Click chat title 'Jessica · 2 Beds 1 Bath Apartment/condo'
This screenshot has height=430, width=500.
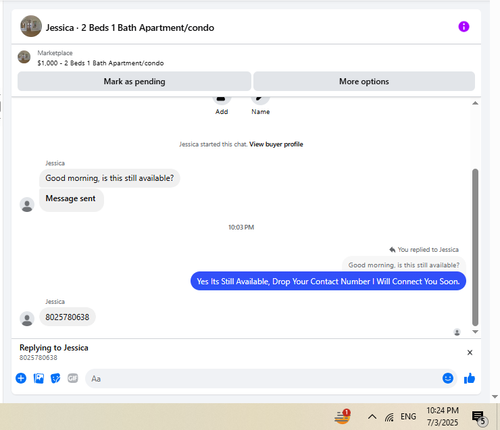[130, 28]
